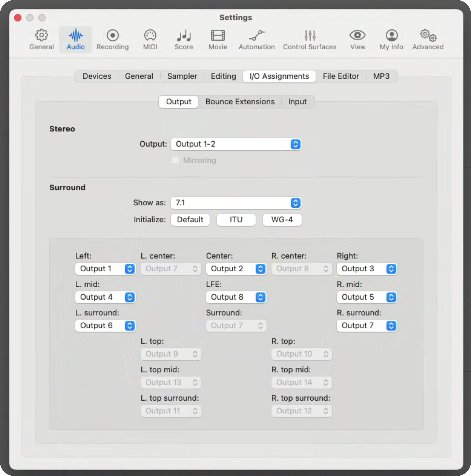Open the Stereo Output 1-2 dropdown
This screenshot has height=476, width=471.
pos(236,144)
